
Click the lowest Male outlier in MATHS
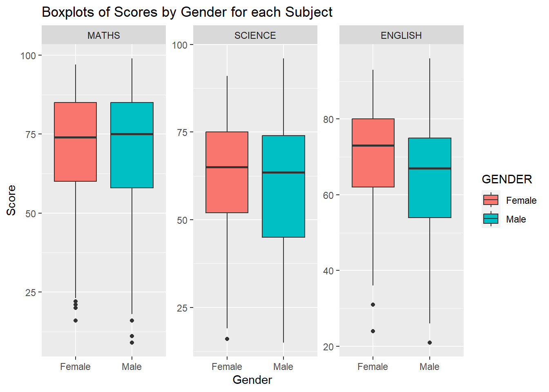pos(132,343)
